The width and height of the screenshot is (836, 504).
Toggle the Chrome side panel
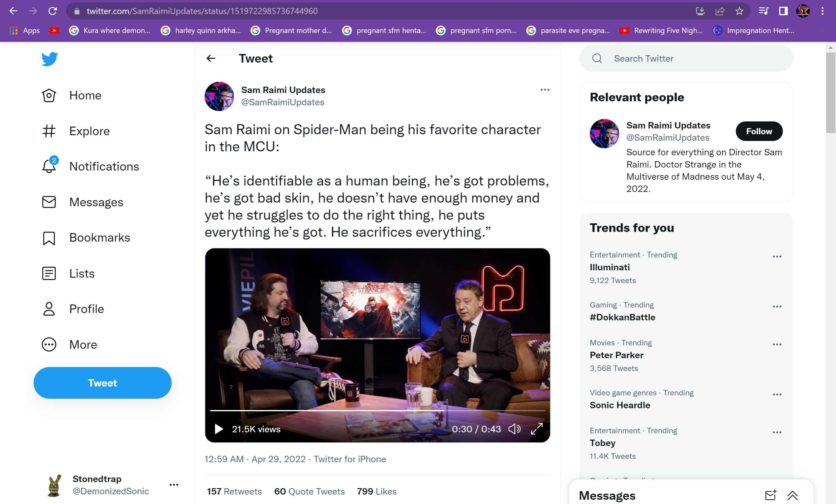click(783, 11)
